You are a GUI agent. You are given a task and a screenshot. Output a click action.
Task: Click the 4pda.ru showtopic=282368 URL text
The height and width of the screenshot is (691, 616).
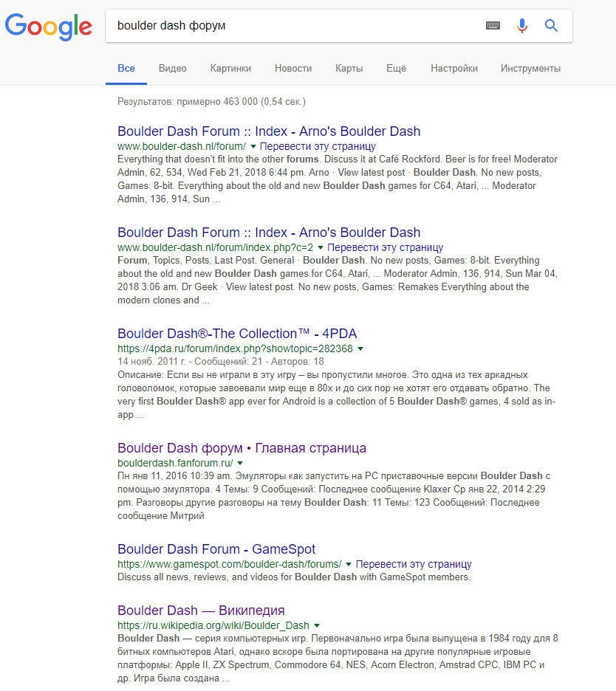235,348
